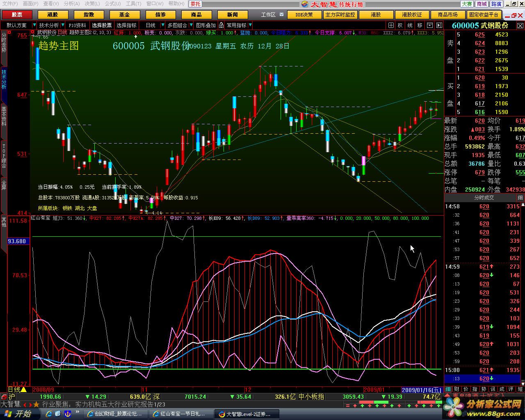Click the crosshair grid icon in chart toolbar
Screen dimensions: 525x420
pos(391,25)
